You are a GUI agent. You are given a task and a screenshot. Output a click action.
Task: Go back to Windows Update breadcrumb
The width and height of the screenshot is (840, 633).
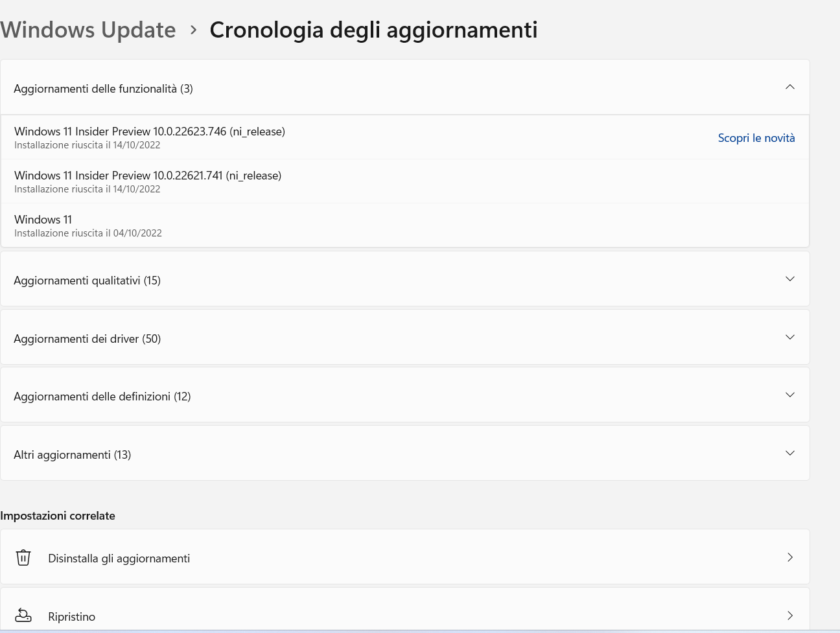point(88,30)
